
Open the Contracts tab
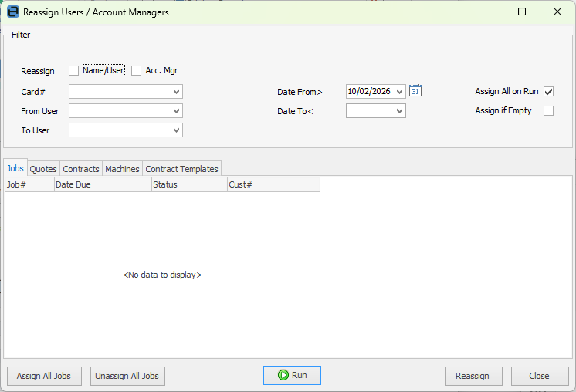point(81,169)
